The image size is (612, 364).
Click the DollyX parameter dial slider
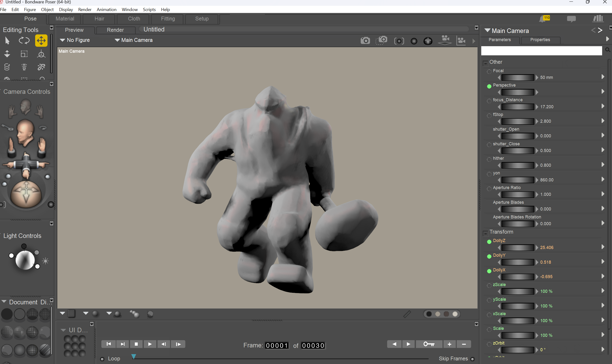(x=518, y=277)
